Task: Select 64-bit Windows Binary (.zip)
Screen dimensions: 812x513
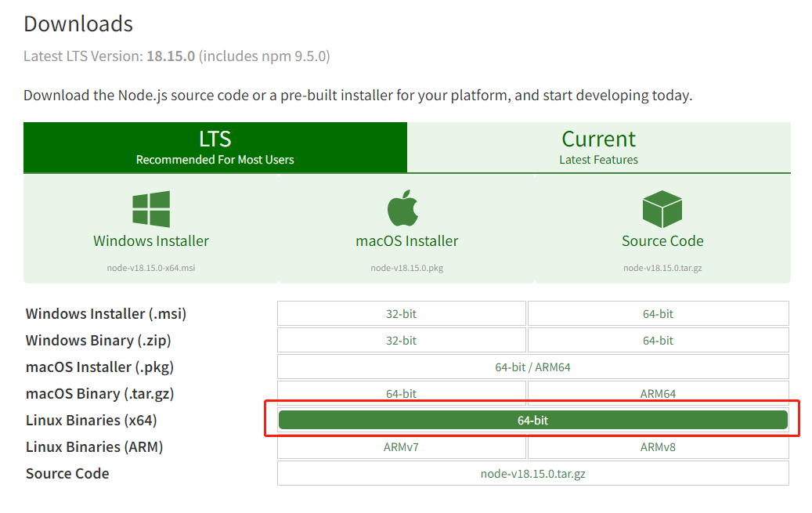Action: click(658, 341)
